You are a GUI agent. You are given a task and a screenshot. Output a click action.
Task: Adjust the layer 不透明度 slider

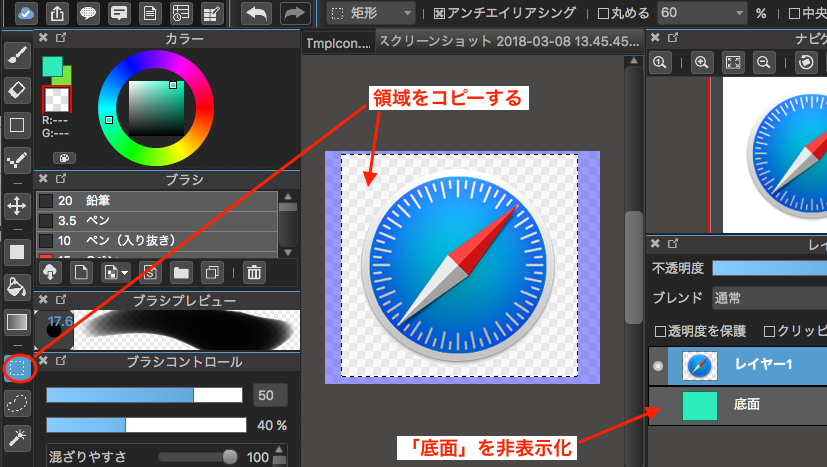pyautogui.click(x=770, y=268)
